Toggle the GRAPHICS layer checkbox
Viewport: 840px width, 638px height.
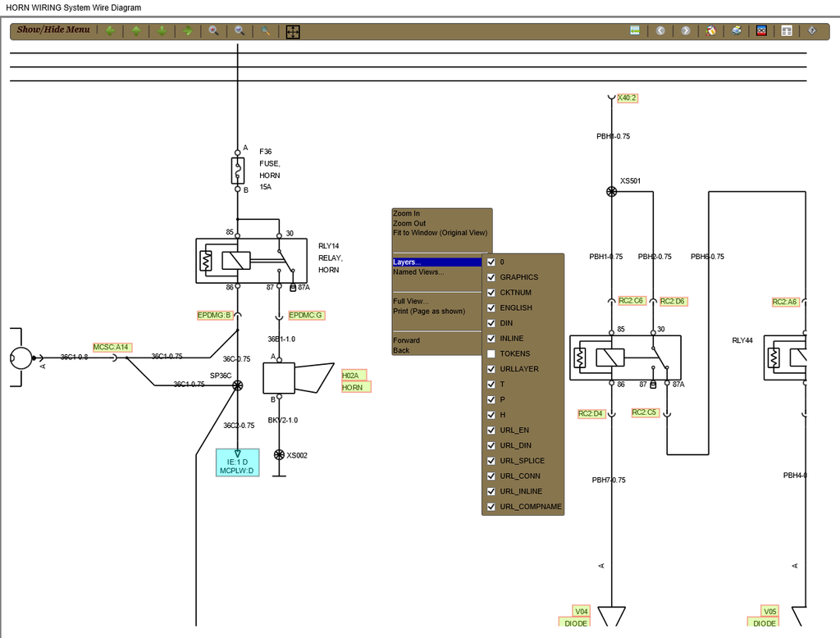(x=491, y=277)
